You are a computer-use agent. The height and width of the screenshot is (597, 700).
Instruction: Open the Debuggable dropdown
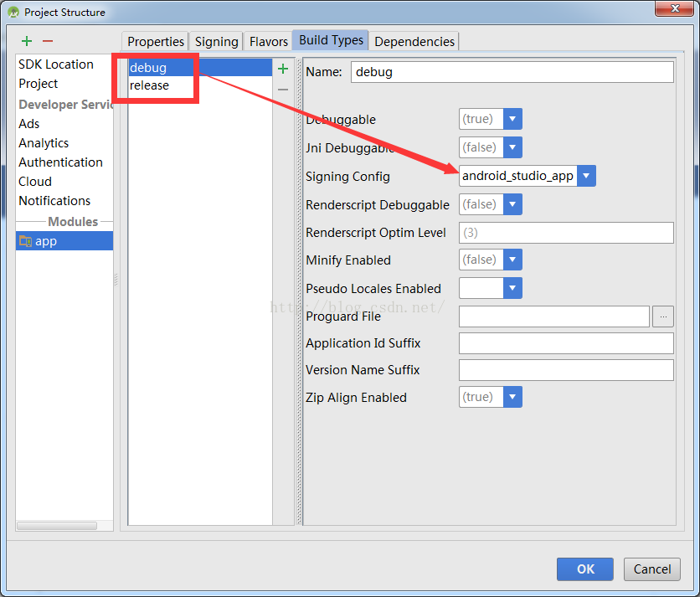click(512, 119)
